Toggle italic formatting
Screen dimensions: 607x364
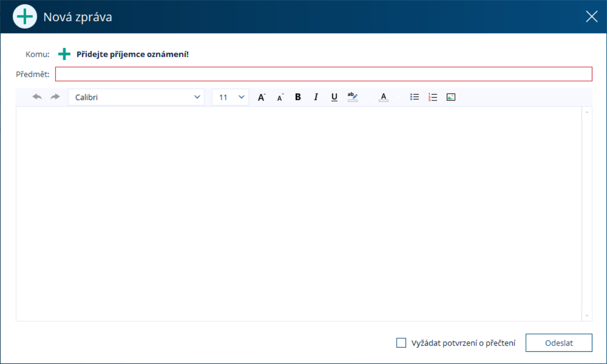(x=316, y=97)
